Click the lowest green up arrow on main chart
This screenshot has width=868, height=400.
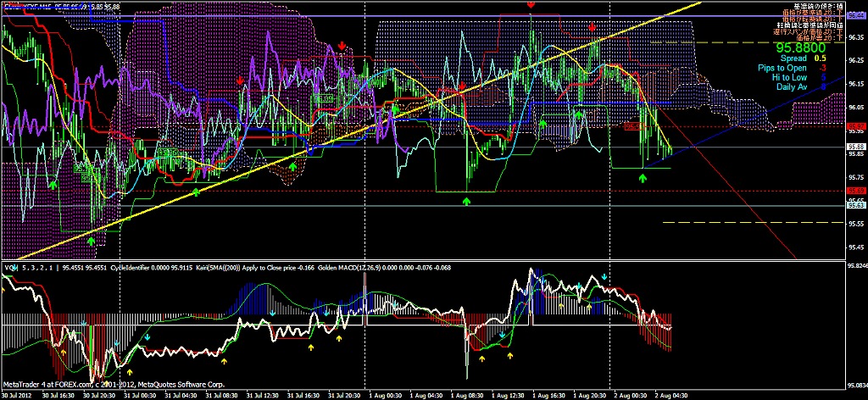(x=91, y=241)
